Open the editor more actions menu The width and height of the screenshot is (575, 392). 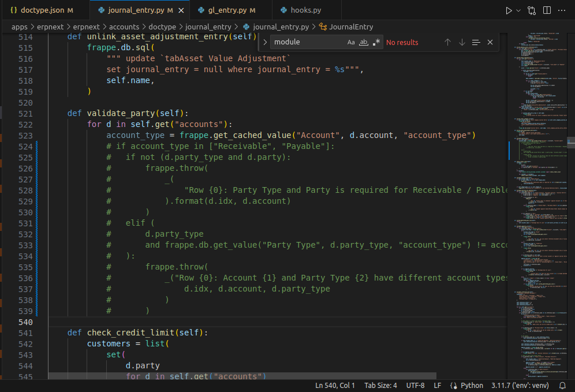pos(562,10)
